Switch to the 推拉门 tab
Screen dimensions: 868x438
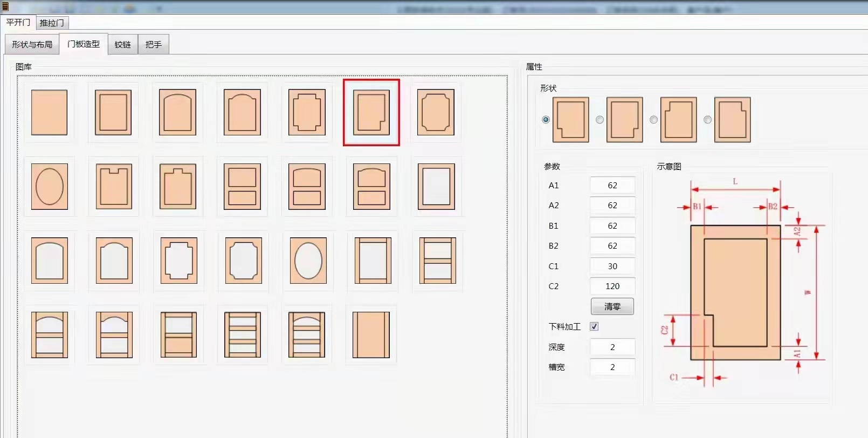[x=52, y=23]
